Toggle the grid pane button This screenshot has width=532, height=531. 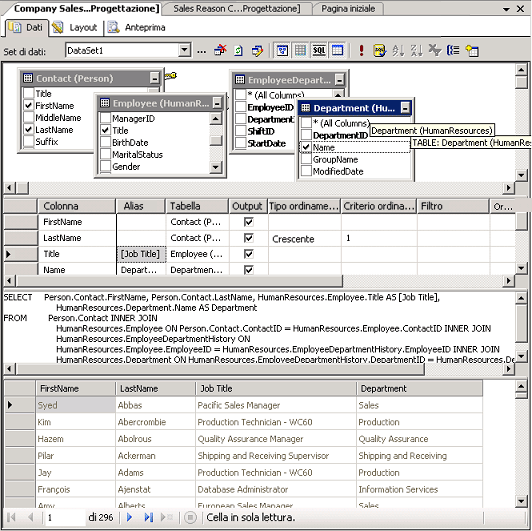pos(300,51)
